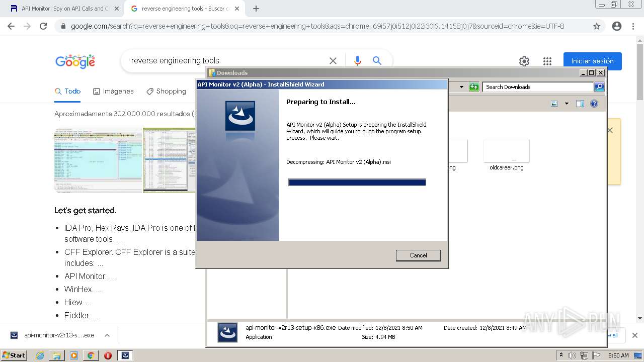The width and height of the screenshot is (644, 362).
Task: Submit search with blue magnifier icon
Action: 377,61
